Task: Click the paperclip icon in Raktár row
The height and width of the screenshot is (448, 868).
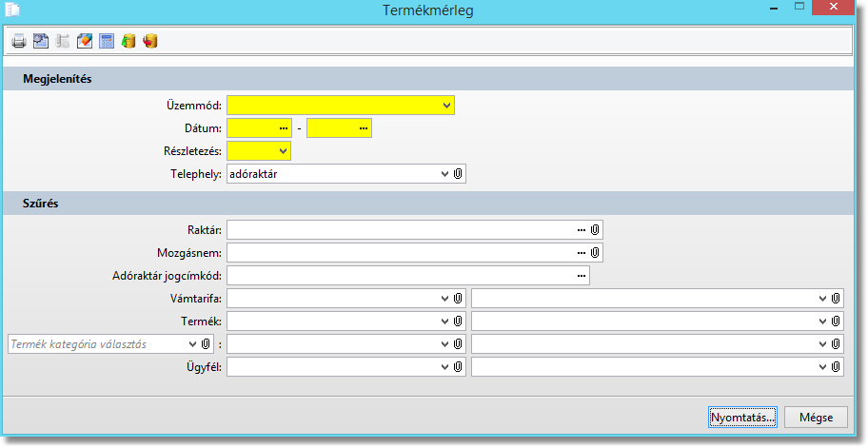Action: tap(595, 230)
